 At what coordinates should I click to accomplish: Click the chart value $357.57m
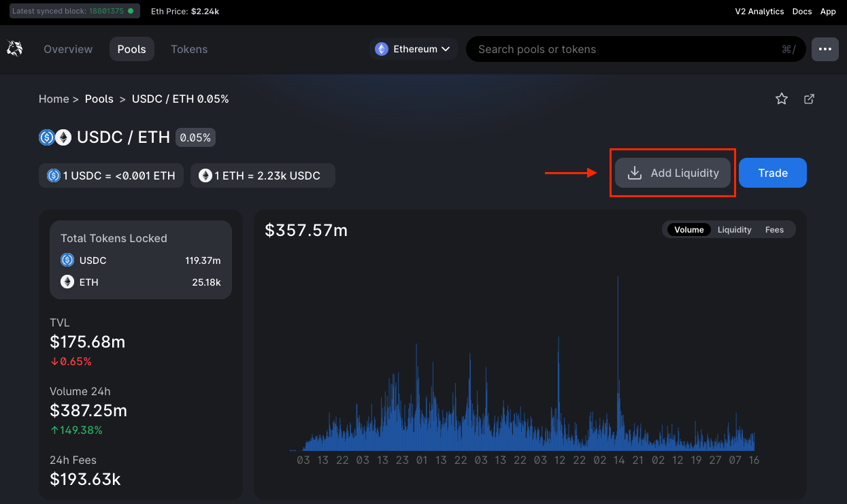tap(306, 231)
